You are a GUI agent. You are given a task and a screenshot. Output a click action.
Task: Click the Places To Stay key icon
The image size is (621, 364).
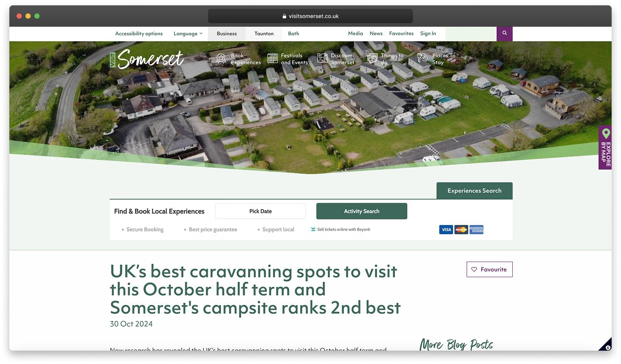point(422,58)
